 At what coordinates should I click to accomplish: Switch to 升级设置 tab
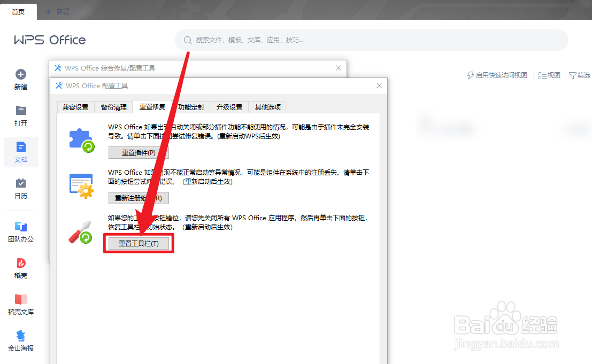(229, 107)
